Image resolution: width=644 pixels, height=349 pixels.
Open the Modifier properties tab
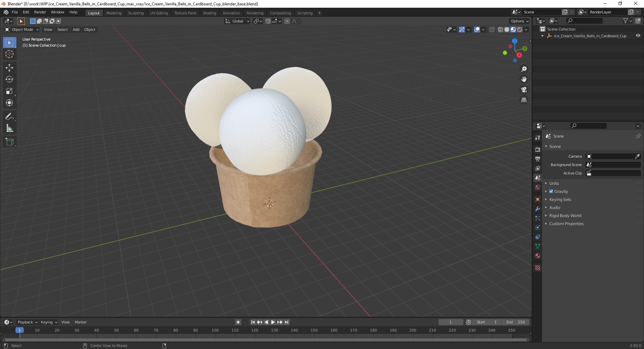538,209
